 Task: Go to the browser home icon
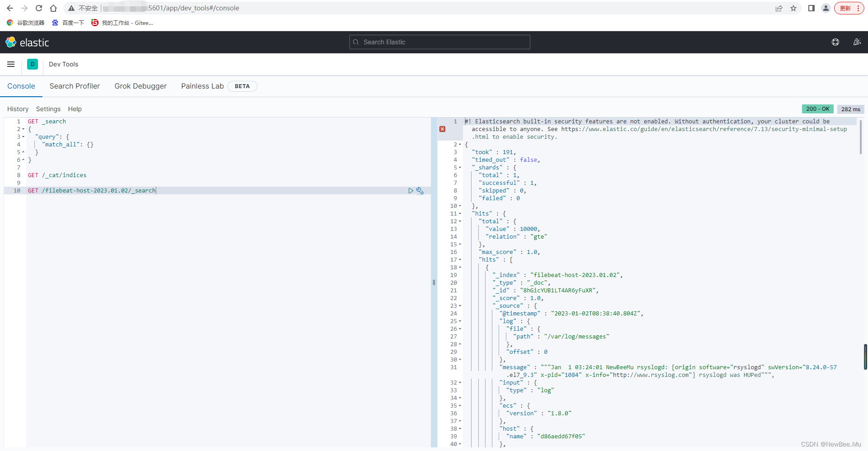pyautogui.click(x=53, y=8)
